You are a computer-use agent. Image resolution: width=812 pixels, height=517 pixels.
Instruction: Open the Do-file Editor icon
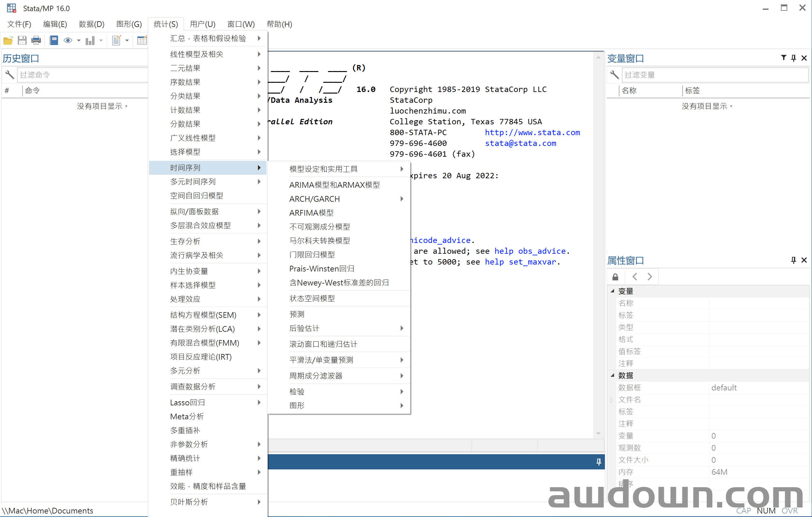click(116, 41)
